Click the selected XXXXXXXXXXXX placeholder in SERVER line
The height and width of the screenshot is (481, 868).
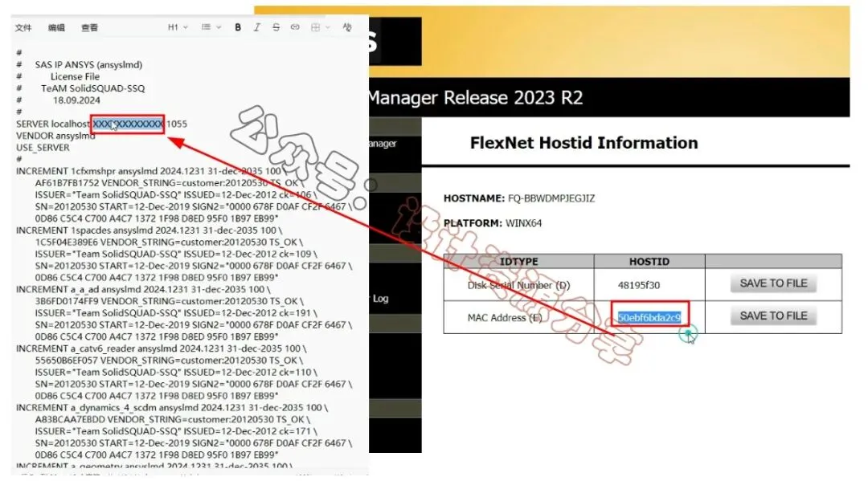click(128, 124)
